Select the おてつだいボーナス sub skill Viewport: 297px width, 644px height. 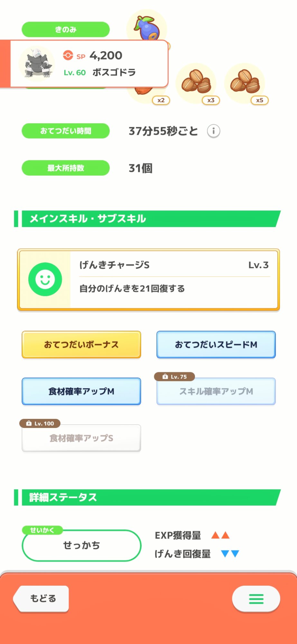click(x=81, y=345)
